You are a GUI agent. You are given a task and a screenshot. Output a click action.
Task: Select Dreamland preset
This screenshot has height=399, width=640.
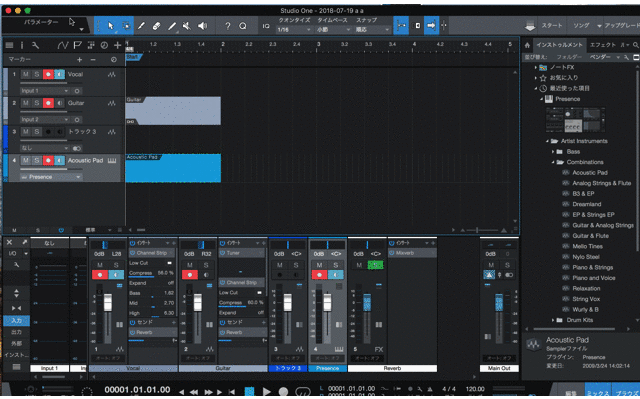pyautogui.click(x=587, y=204)
